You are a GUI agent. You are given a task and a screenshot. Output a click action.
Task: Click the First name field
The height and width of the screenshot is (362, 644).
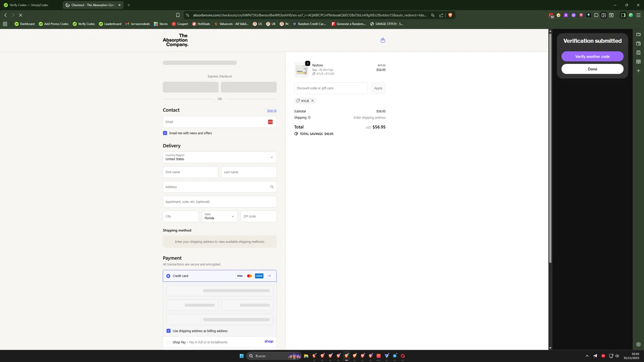(190, 172)
